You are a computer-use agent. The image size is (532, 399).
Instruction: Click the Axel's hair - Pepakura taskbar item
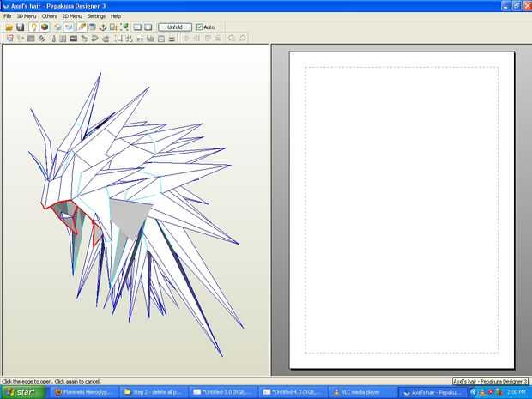point(432,392)
